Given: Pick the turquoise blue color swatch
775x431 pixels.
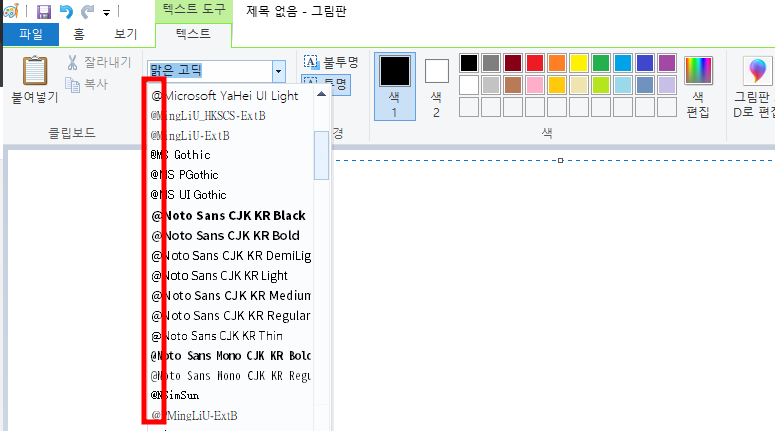Looking at the screenshot, I should point(623,63).
